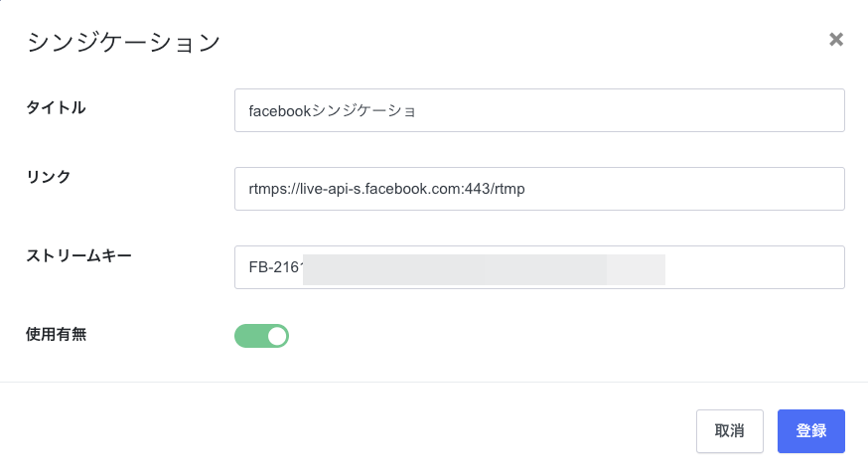Viewport: 868px width, 475px height.
Task: Disable the 使用有無 toggle switch
Action: (262, 336)
